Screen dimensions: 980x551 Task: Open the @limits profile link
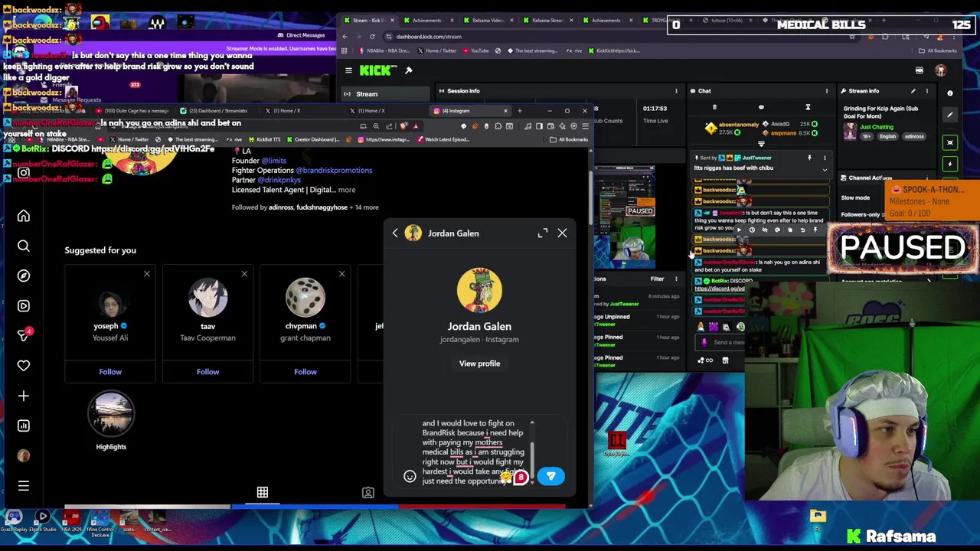click(274, 161)
